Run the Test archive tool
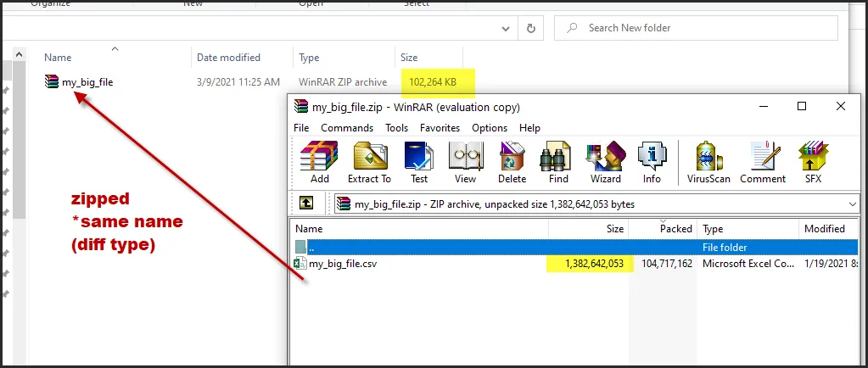868x368 pixels. click(419, 162)
